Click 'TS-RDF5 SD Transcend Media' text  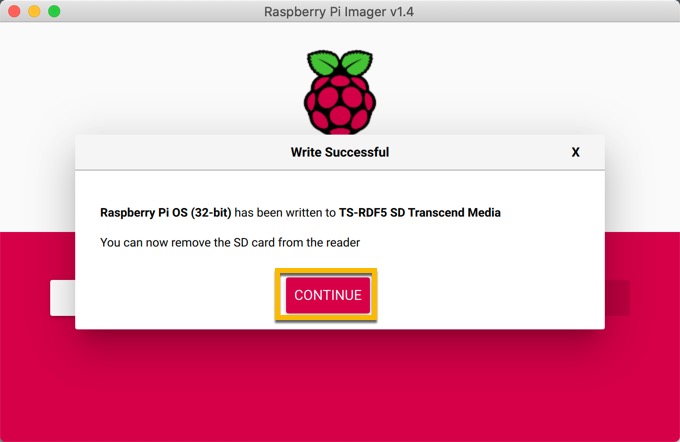420,213
